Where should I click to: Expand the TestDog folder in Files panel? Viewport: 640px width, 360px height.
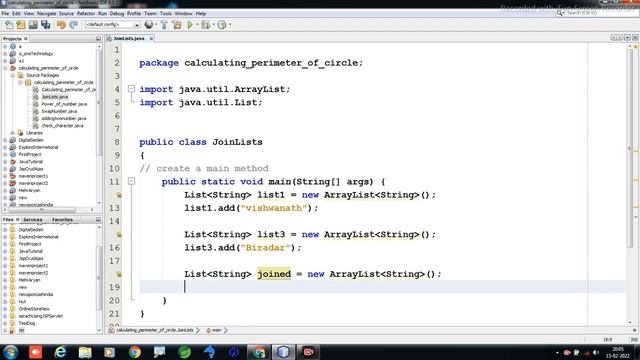tap(5, 323)
